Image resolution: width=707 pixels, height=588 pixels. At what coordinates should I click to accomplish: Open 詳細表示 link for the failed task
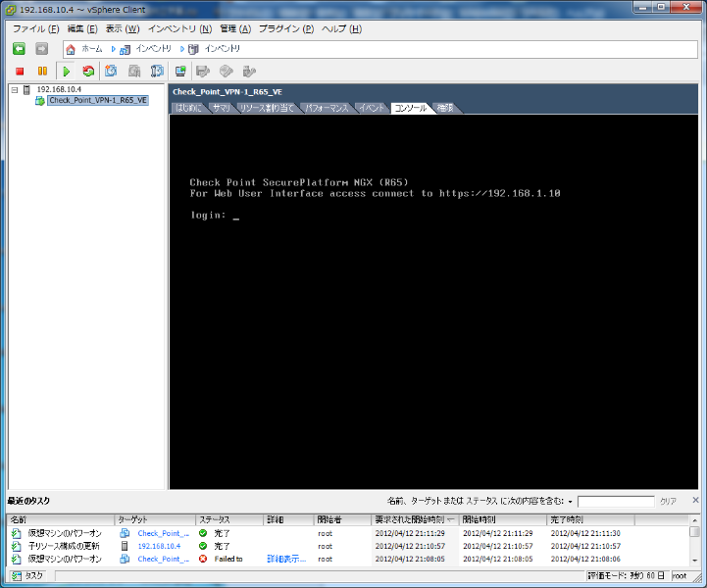(x=286, y=560)
